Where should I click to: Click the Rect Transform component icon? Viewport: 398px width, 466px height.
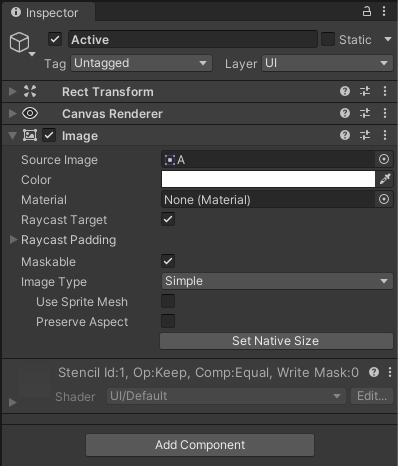30,91
